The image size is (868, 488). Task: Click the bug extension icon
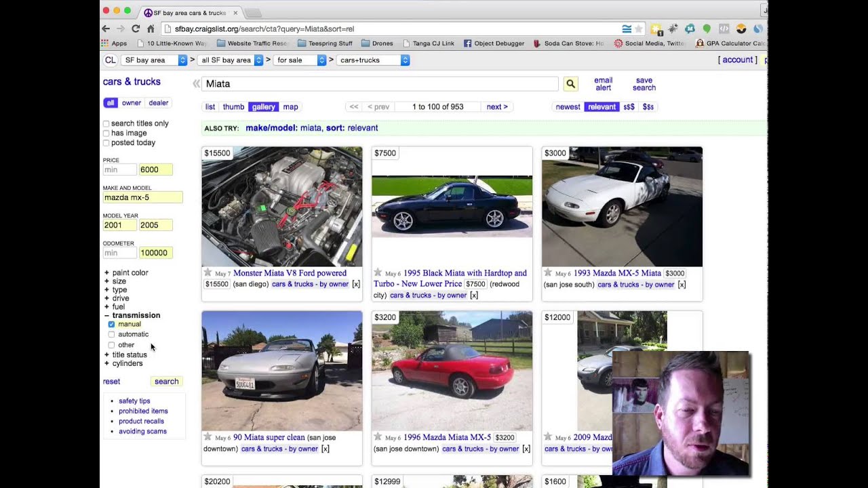click(673, 28)
